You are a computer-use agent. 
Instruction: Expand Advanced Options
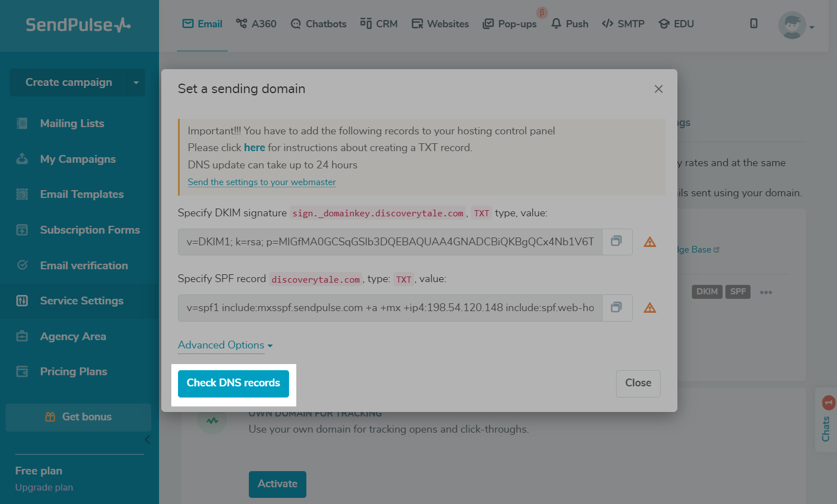tap(225, 345)
